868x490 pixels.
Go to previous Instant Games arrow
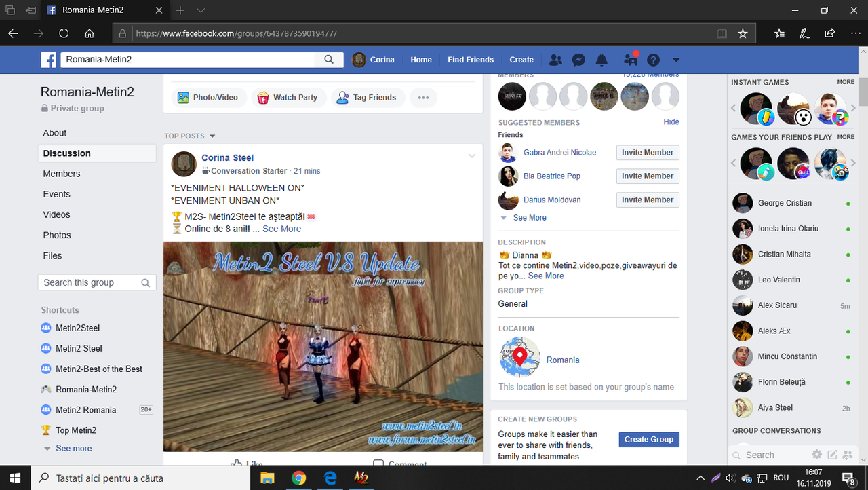click(733, 109)
